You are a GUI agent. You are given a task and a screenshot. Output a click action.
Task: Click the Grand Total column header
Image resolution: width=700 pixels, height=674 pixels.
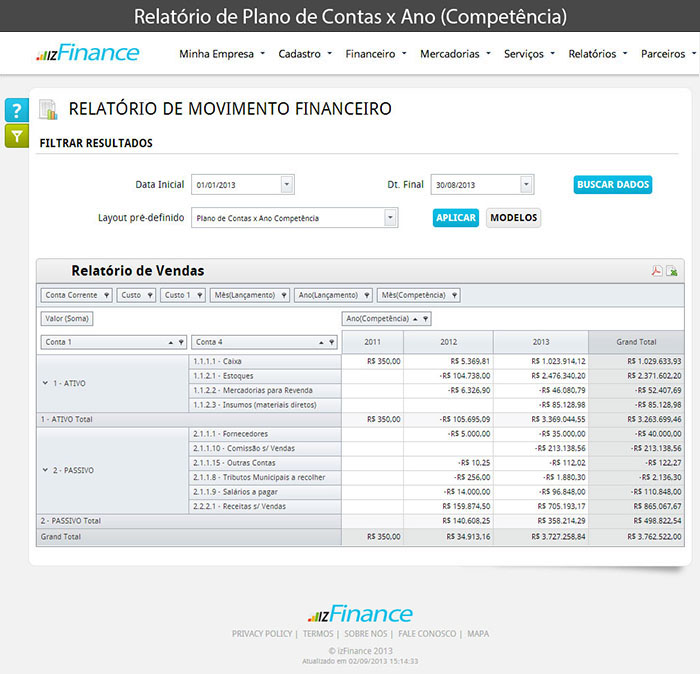(636, 342)
